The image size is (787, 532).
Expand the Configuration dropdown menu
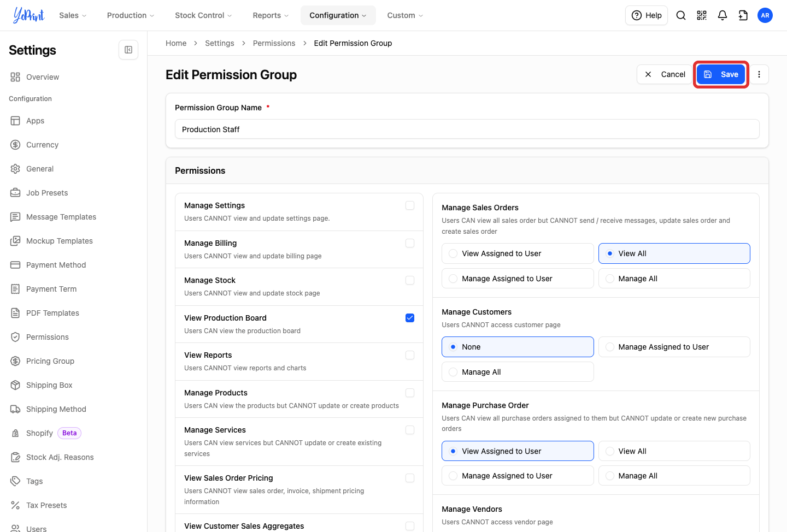tap(338, 15)
